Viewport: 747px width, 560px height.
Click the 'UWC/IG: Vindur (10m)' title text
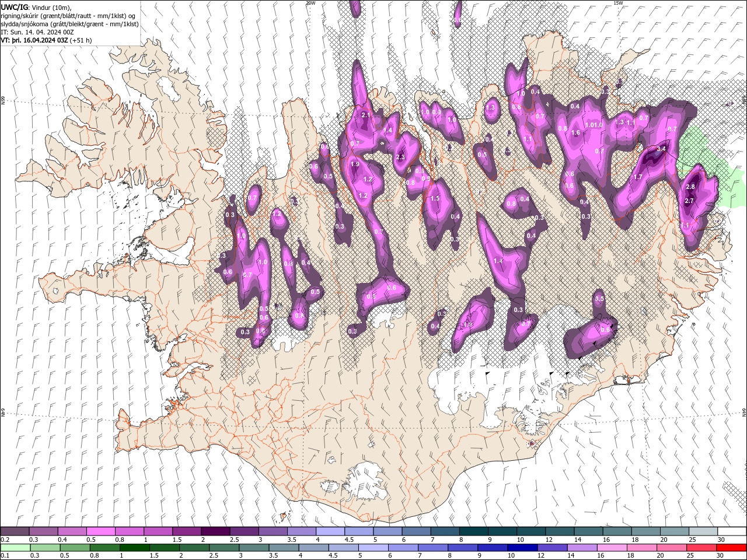(x=36, y=7)
